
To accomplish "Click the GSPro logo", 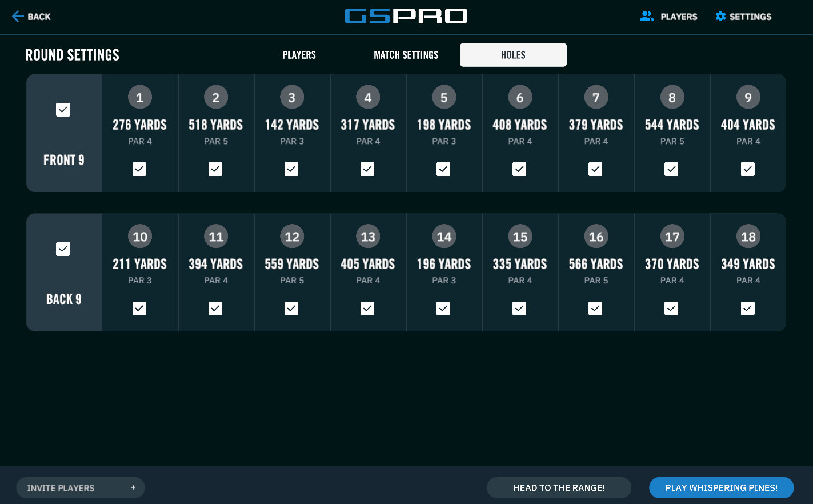I will [x=406, y=16].
